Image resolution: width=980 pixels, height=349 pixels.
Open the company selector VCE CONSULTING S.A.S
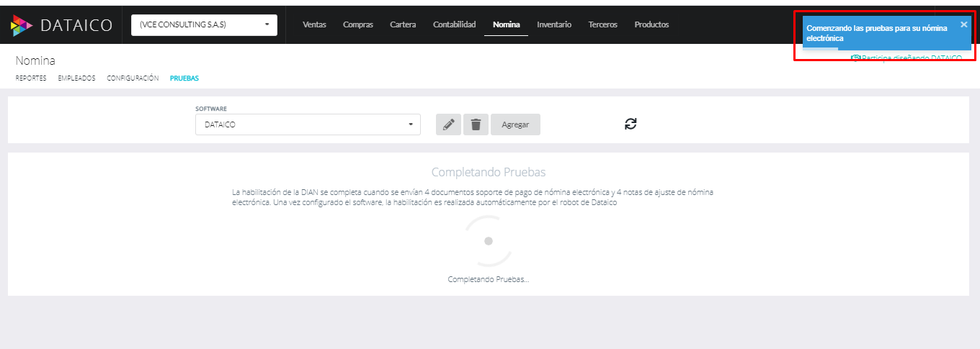[x=204, y=24]
